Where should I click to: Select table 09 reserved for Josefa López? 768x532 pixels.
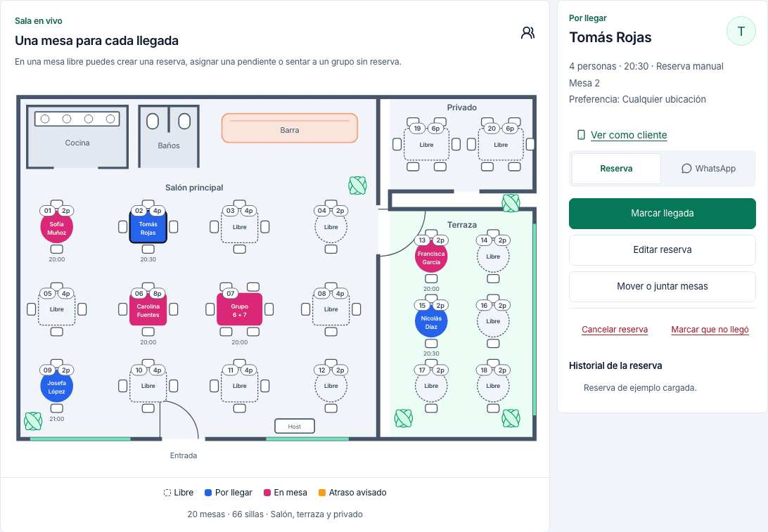pos(57,387)
